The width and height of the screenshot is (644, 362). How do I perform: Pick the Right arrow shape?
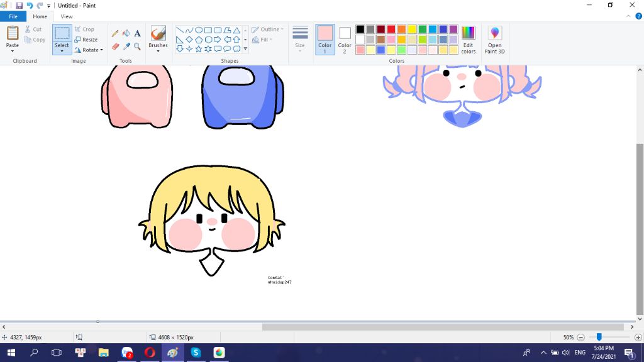pos(218,40)
